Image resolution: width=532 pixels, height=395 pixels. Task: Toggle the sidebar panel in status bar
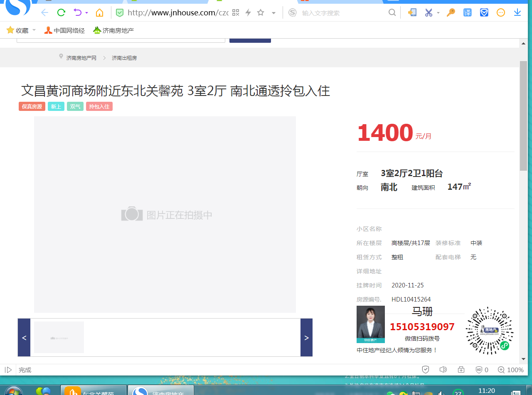pyautogui.click(x=8, y=370)
